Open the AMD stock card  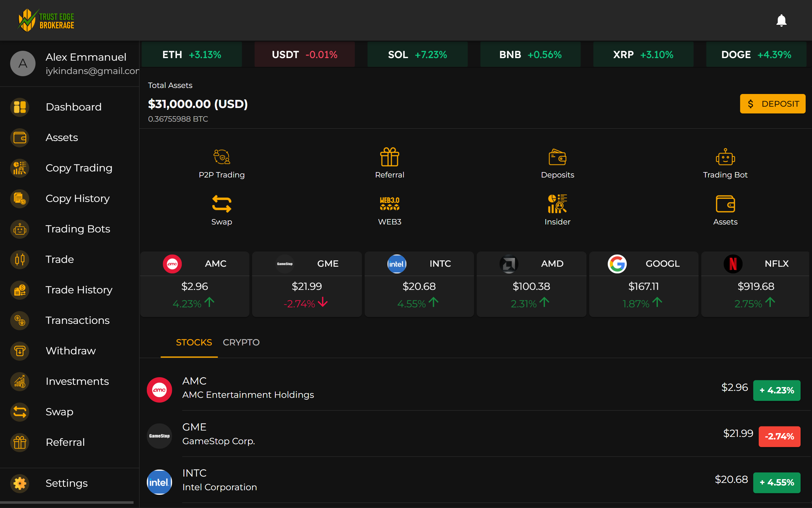(532, 284)
